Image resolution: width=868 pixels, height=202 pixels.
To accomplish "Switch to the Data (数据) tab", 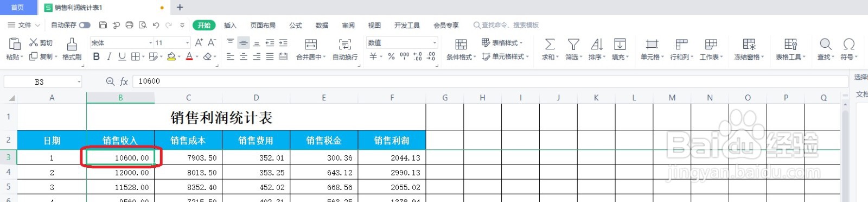I will 322,25.
